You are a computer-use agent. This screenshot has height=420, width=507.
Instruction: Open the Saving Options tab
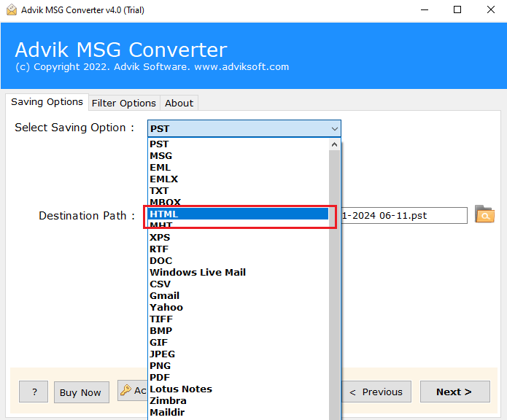[x=47, y=102]
